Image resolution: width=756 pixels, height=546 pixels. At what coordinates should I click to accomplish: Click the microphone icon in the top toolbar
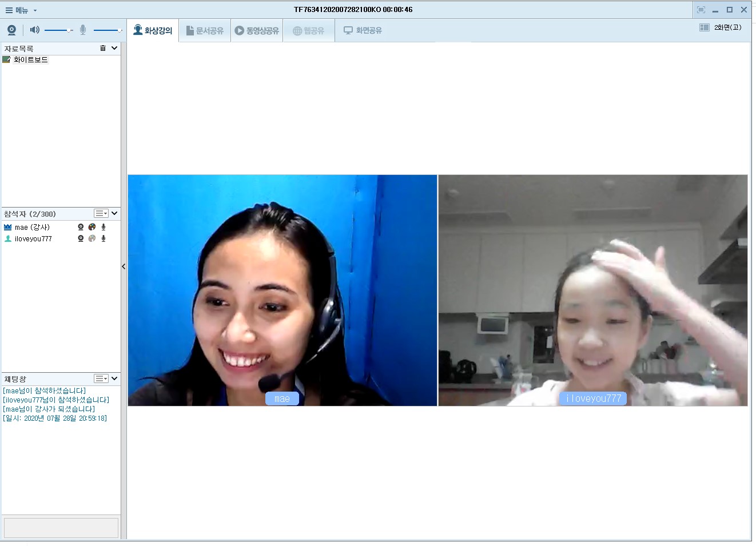coord(83,30)
